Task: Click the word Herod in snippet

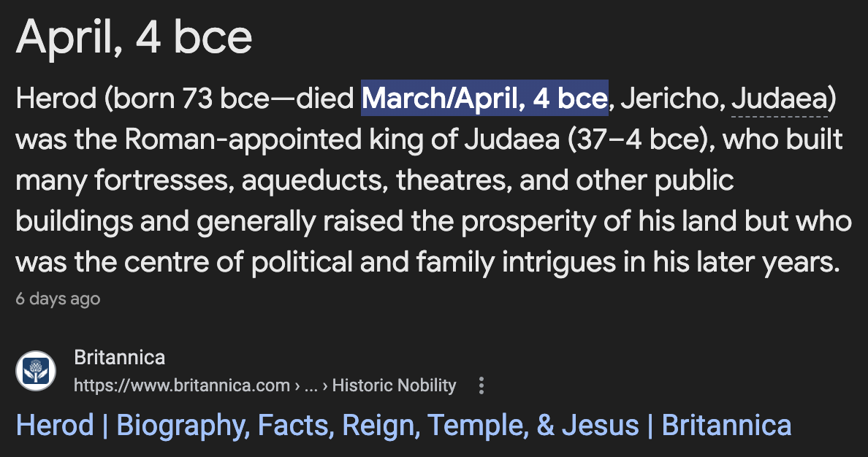Action: [55, 99]
